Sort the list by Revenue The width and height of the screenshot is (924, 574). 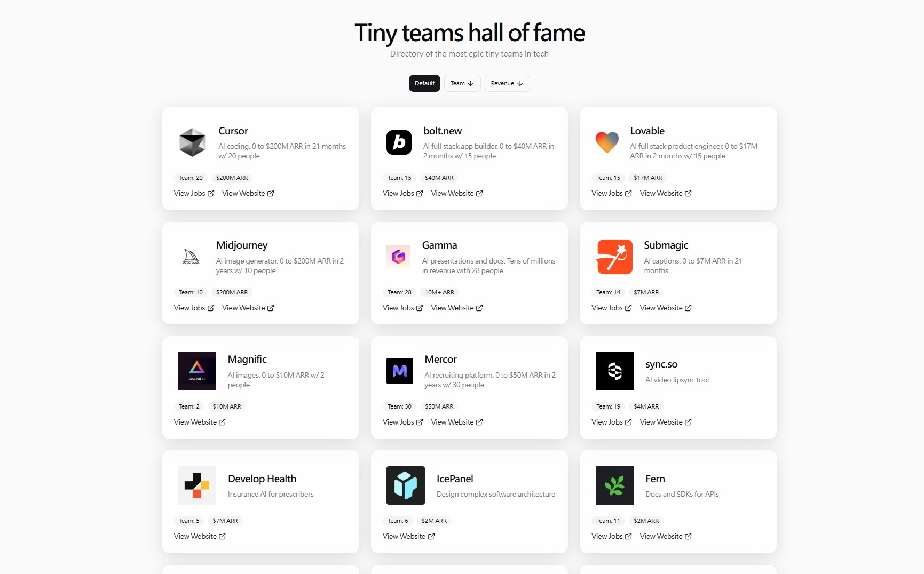(x=507, y=83)
